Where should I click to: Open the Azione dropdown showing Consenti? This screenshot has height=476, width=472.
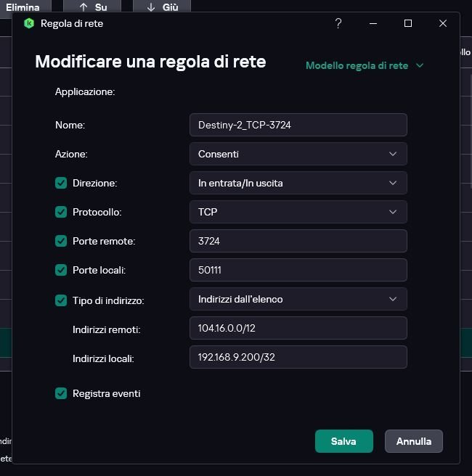[x=298, y=154]
